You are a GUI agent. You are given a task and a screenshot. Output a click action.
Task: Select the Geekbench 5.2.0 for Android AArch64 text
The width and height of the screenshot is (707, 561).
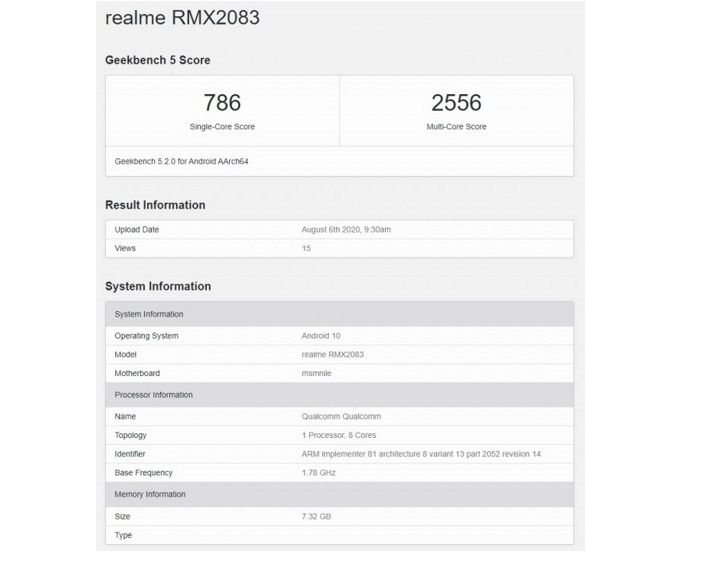click(181, 161)
